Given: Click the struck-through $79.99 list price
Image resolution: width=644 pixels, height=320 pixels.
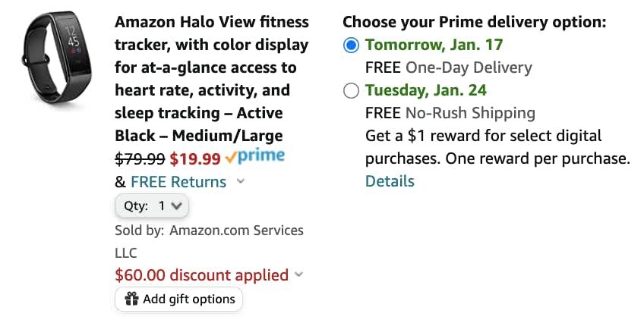Looking at the screenshot, I should pos(140,158).
